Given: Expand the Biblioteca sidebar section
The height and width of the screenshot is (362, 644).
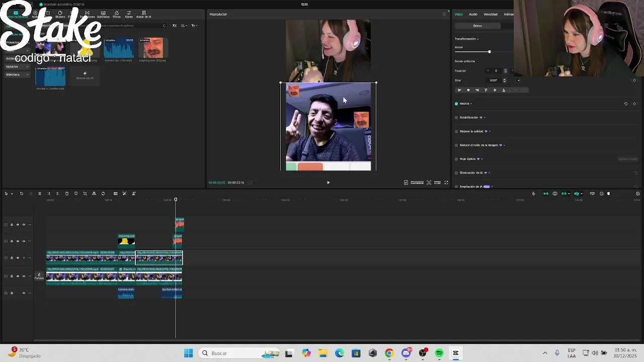Looking at the screenshot, I should pos(27,74).
